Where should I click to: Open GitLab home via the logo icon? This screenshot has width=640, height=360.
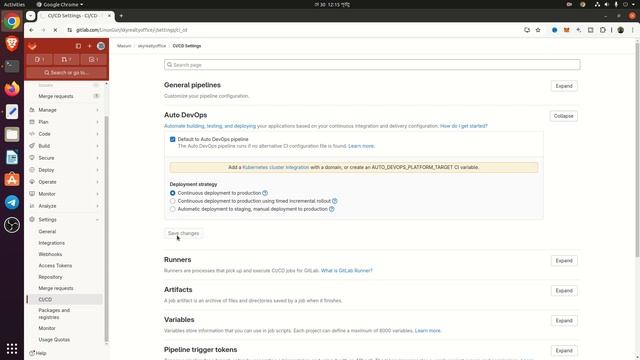click(32, 46)
